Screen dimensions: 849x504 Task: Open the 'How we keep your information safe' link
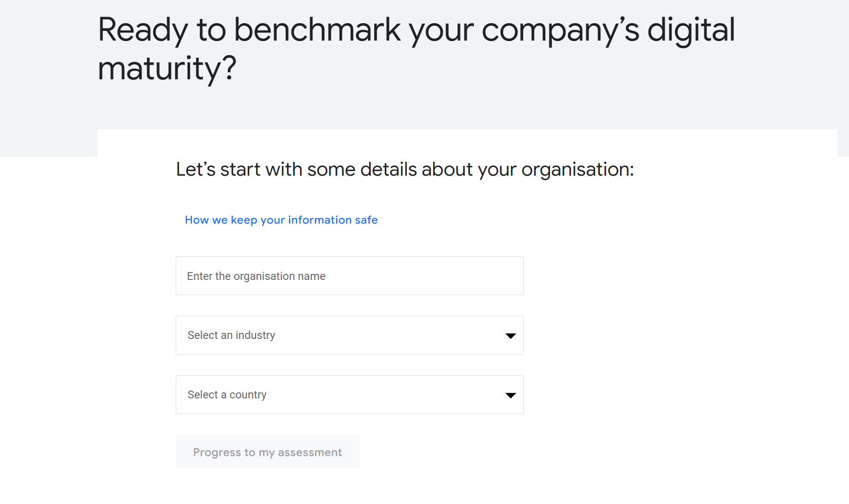pyautogui.click(x=281, y=220)
